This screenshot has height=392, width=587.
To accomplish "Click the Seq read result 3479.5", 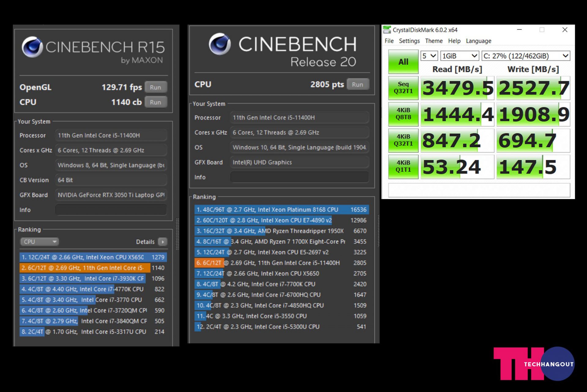I will coord(457,88).
